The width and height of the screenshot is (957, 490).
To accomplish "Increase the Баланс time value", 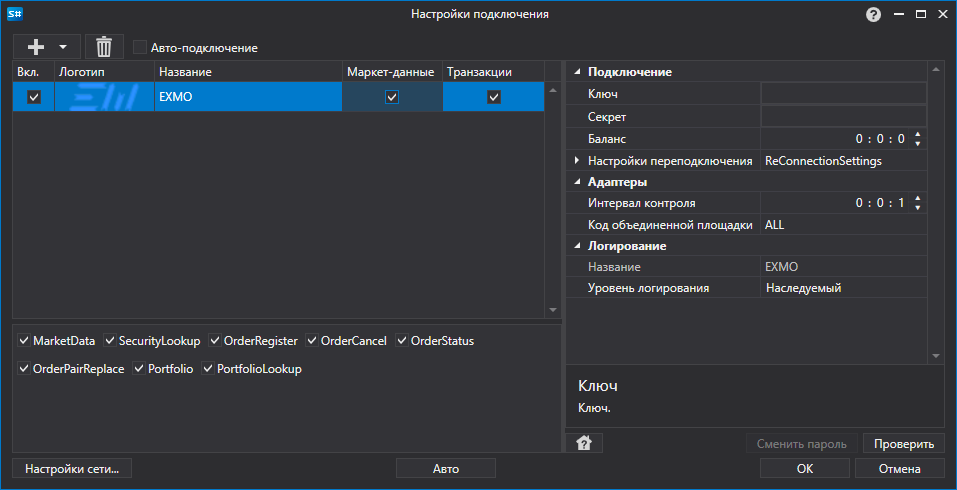I will 917,134.
